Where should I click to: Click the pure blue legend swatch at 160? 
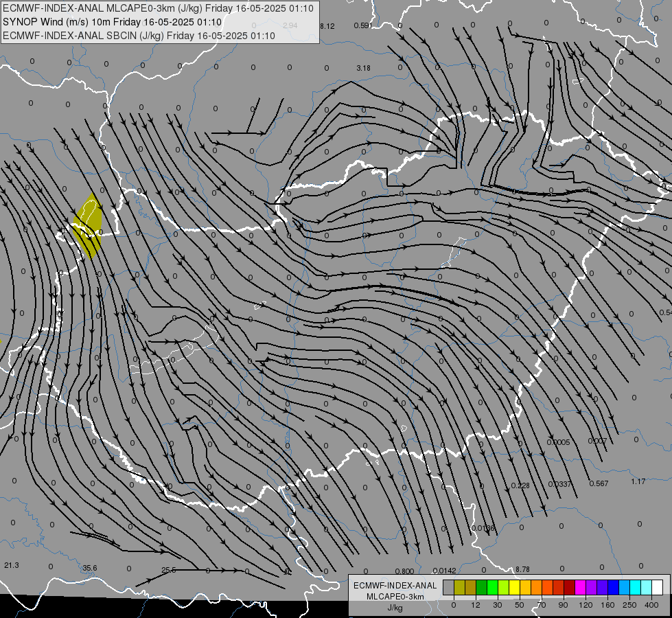coord(613,587)
